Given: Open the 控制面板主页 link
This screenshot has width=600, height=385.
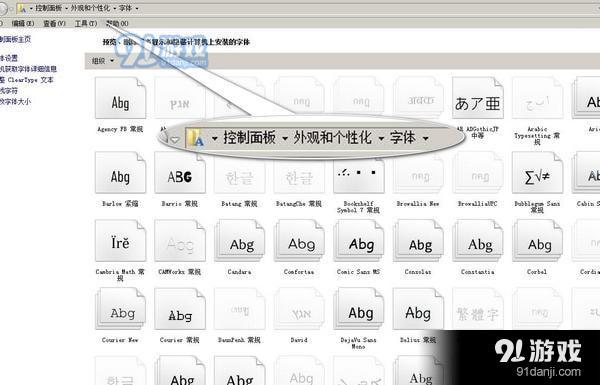Looking at the screenshot, I should (15, 39).
